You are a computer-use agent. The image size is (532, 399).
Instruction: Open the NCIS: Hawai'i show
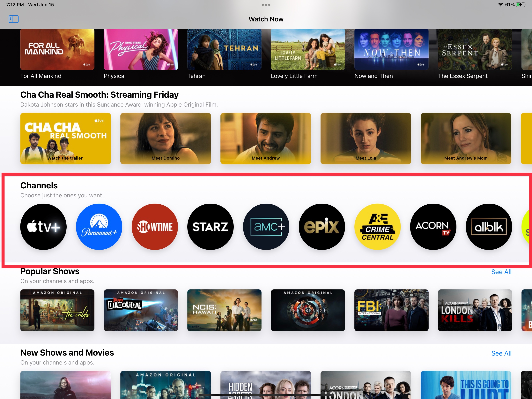(x=224, y=310)
